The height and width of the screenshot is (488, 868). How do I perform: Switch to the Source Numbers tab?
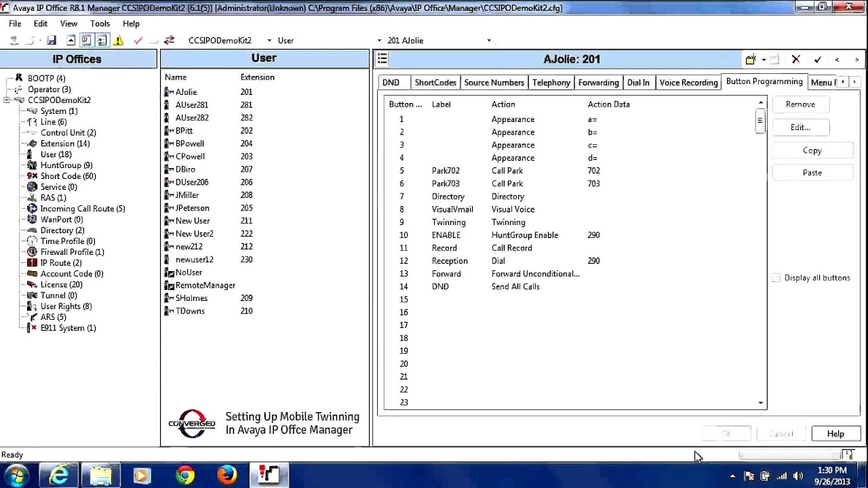tap(494, 83)
